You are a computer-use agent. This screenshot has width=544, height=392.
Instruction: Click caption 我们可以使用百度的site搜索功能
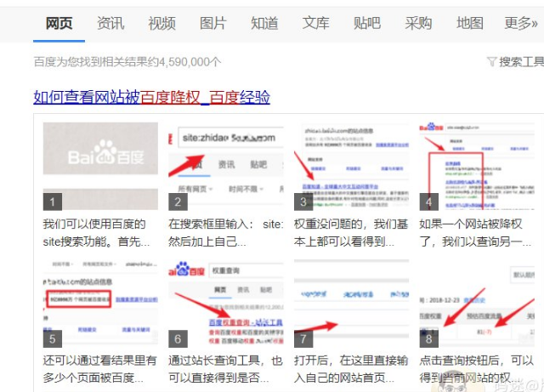coord(96,233)
